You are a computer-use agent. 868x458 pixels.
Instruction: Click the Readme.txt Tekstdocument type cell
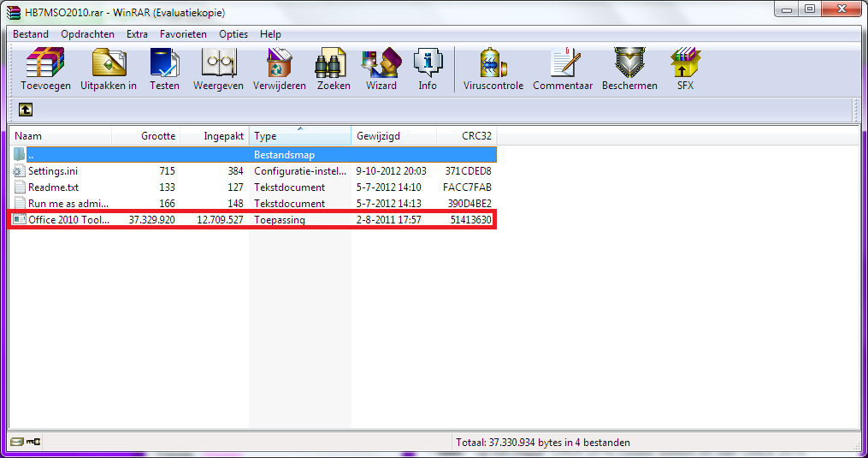click(x=290, y=187)
